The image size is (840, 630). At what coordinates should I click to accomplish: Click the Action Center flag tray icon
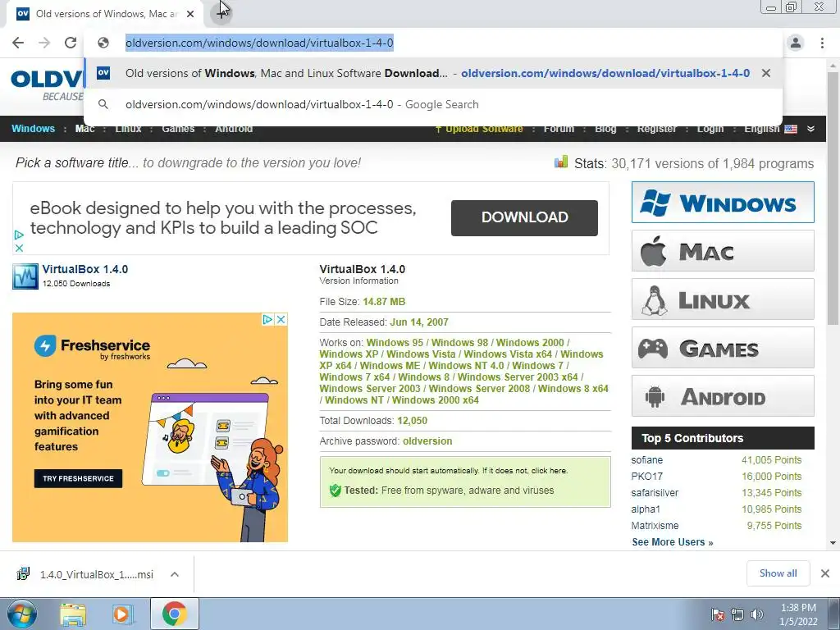[x=718, y=614]
